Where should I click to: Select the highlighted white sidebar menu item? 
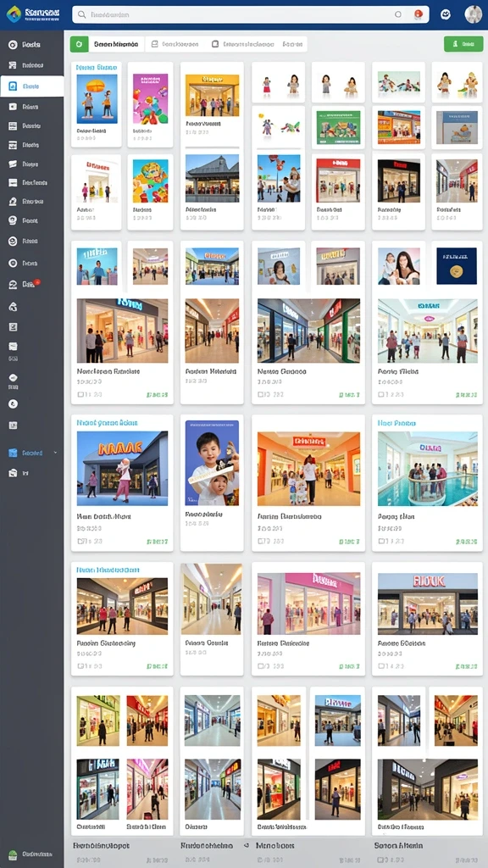[x=32, y=86]
